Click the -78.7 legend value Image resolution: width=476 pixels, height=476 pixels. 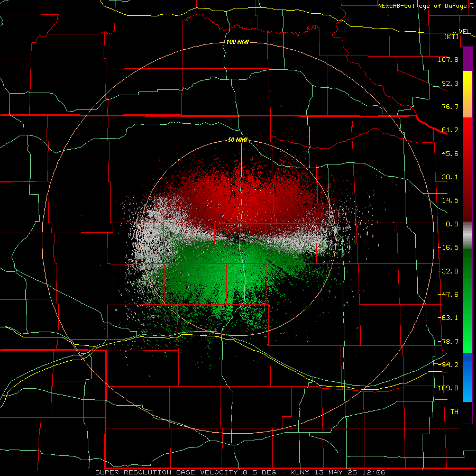pos(448,342)
